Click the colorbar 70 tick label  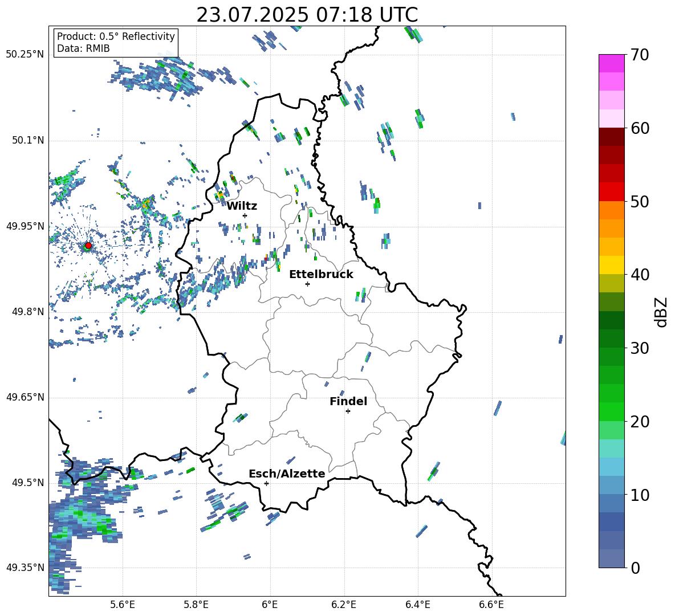(x=640, y=55)
